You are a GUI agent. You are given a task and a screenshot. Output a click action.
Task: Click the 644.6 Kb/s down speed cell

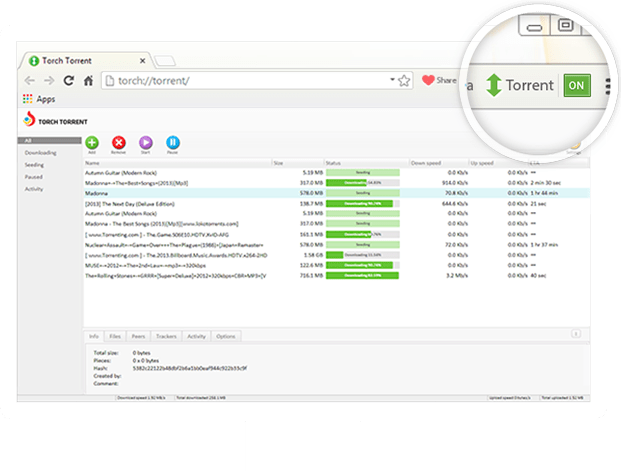click(x=455, y=204)
